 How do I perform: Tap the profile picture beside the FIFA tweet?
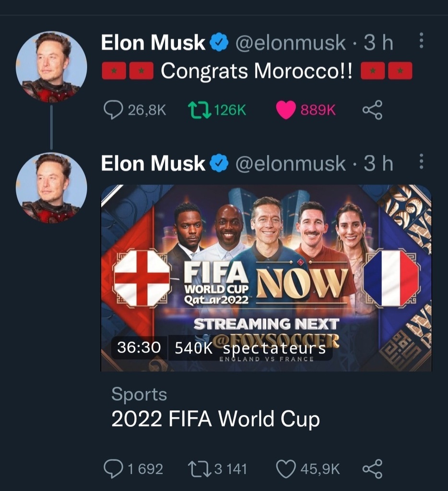point(51,188)
